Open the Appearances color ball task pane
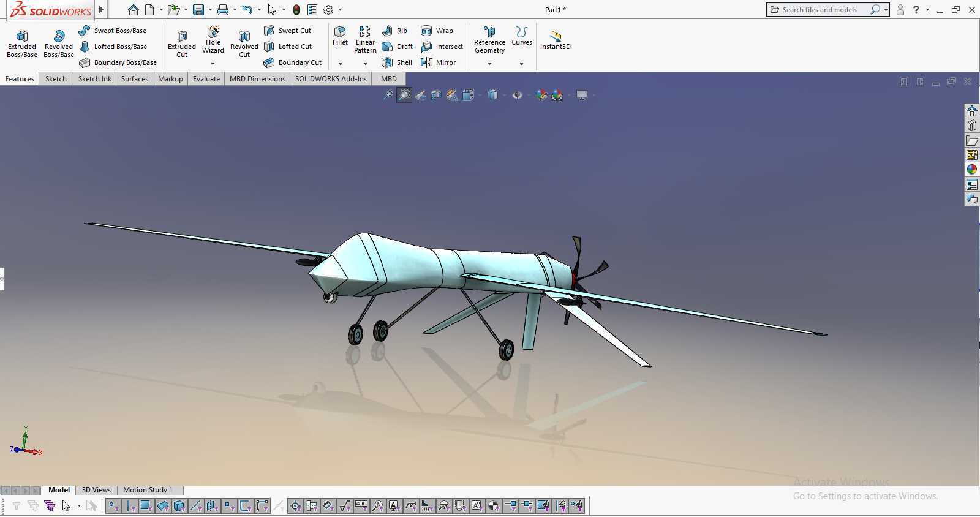 click(972, 170)
